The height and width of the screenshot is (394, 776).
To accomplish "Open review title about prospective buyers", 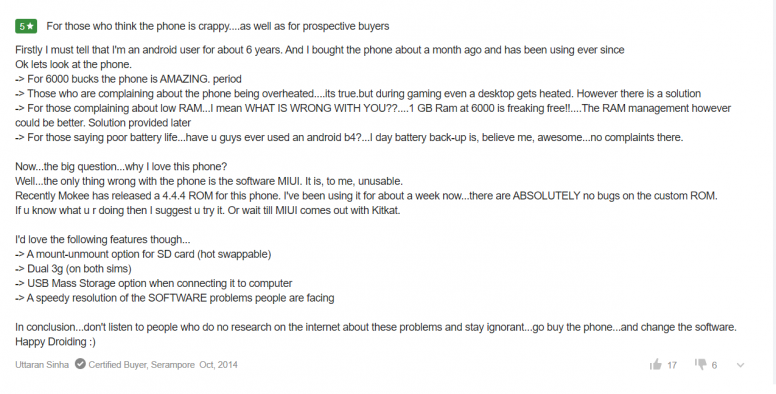I will [x=218, y=26].
